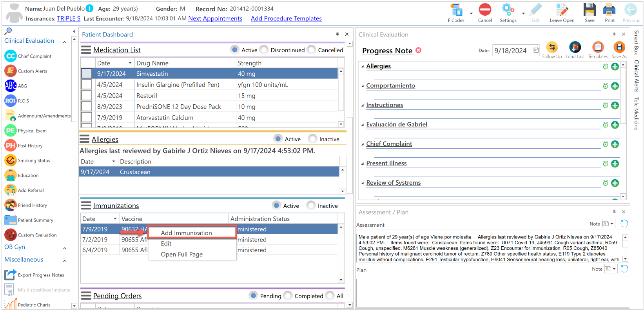644x311 pixels.
Task: Refresh the Assessment note with circular arrow
Action: (624, 224)
